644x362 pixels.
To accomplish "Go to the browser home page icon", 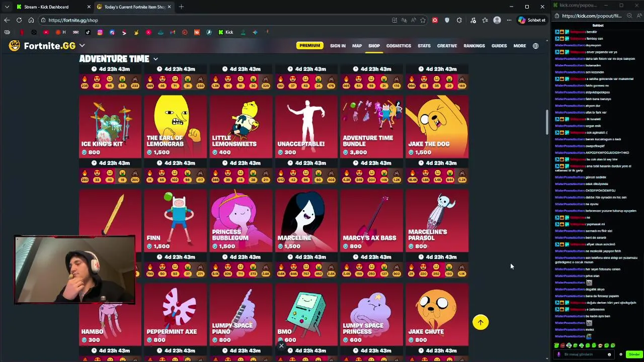I will click(x=31, y=20).
